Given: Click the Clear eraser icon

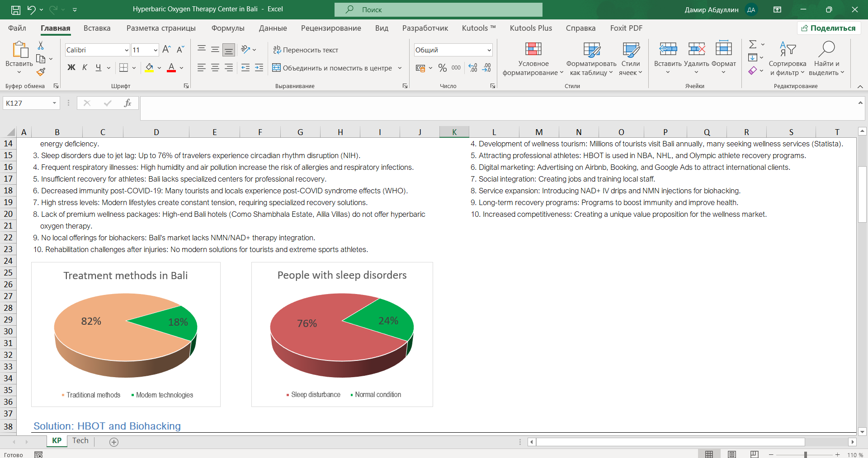Looking at the screenshot, I should tap(753, 70).
